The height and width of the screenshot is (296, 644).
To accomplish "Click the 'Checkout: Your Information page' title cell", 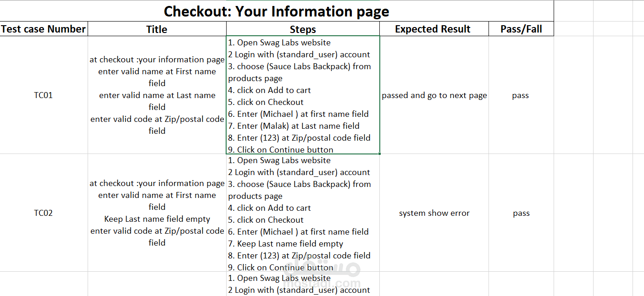I will pos(277,11).
